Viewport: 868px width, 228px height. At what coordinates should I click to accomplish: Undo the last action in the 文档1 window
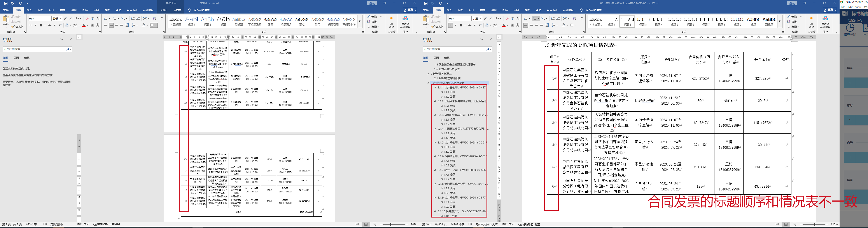12,3
